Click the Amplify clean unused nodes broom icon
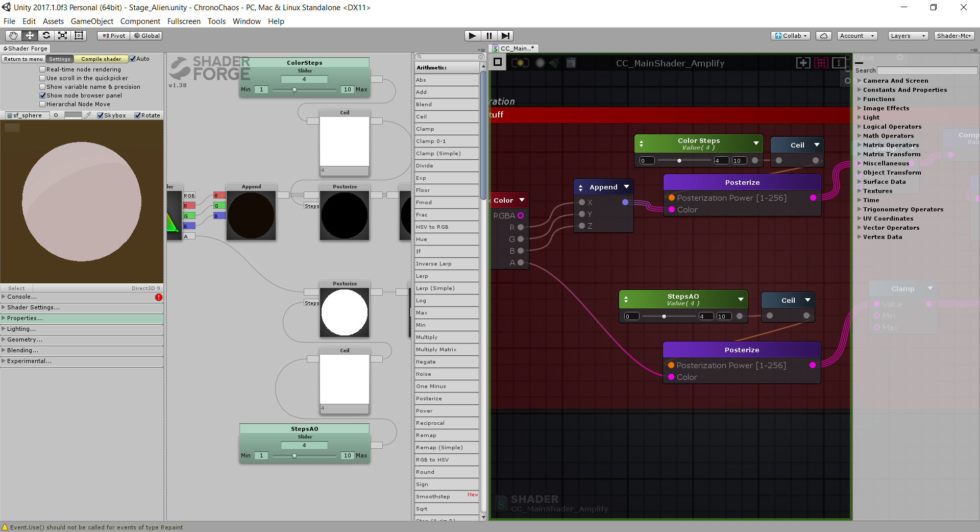 555,63
